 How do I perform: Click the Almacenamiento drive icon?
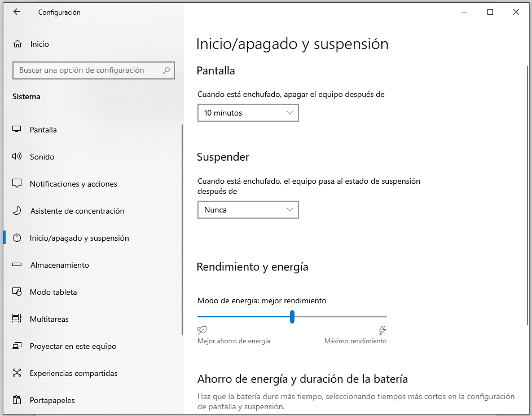pos(16,264)
